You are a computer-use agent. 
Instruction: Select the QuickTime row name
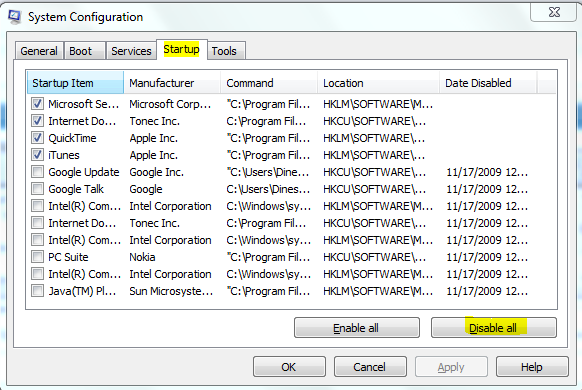[72, 138]
